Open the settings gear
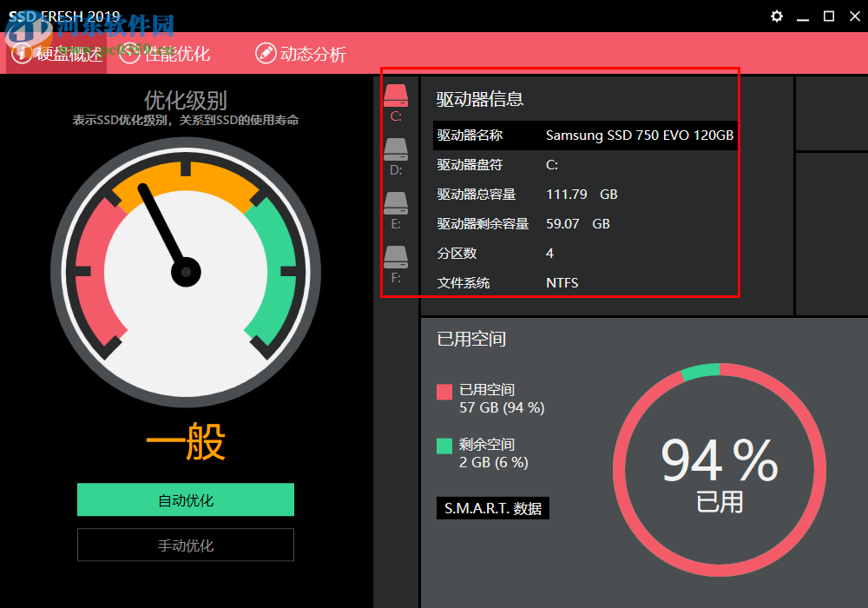The image size is (868, 608). (776, 16)
